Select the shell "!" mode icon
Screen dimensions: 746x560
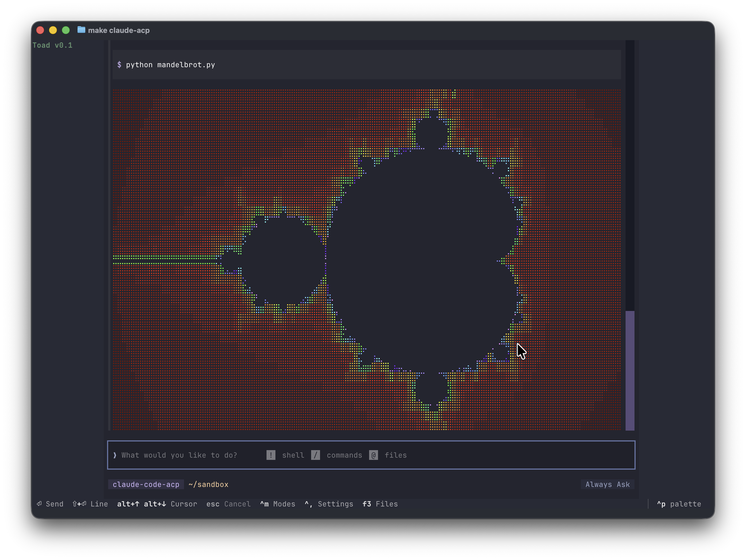[272, 455]
